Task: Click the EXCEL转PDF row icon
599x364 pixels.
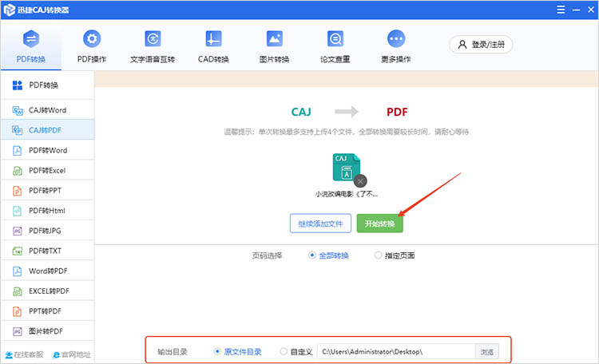Action: click(x=18, y=291)
